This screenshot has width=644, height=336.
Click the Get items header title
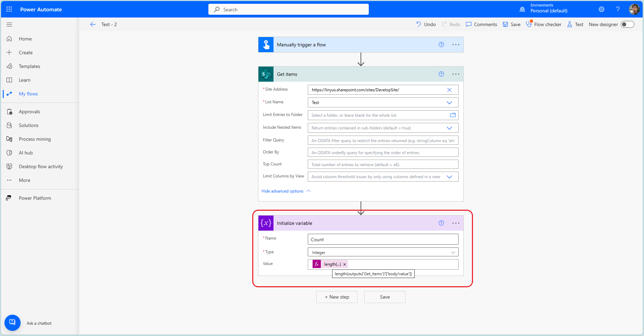(287, 74)
